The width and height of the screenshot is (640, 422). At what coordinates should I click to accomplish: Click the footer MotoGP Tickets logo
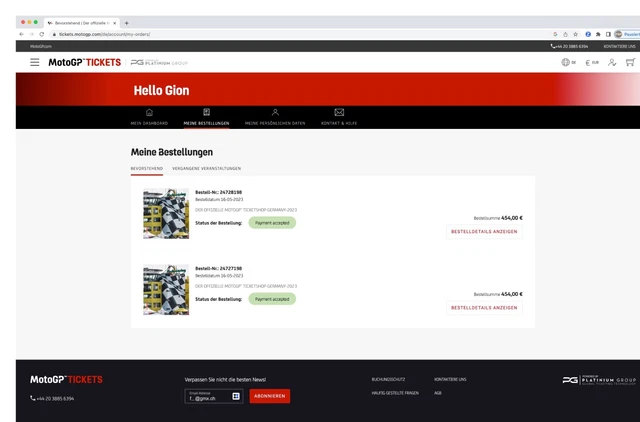pos(66,380)
